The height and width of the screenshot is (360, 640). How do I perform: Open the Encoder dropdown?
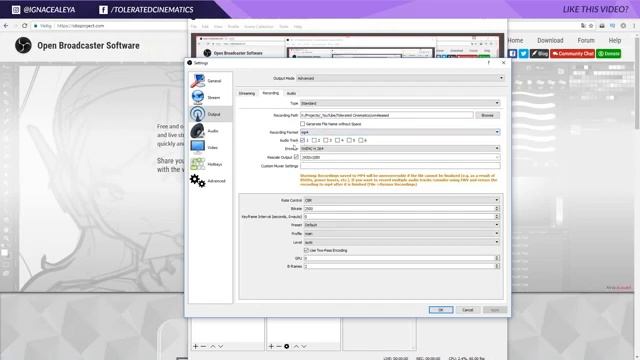[x=400, y=148]
